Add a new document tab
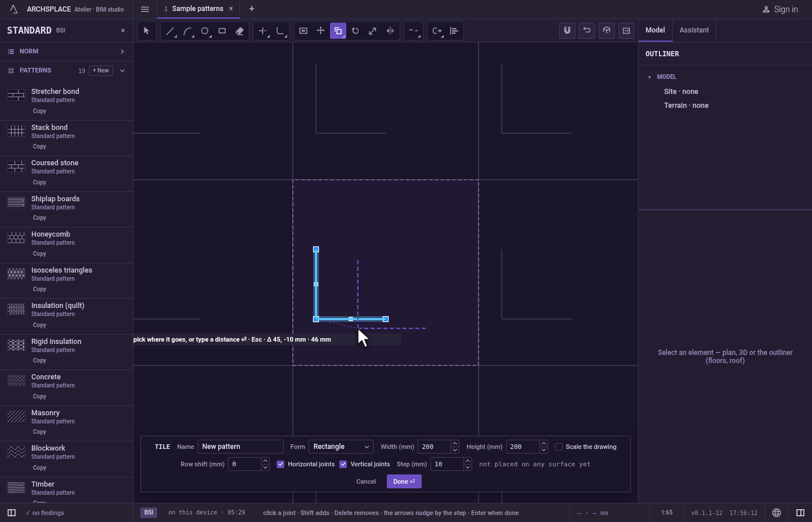Image resolution: width=812 pixels, height=522 pixels. [252, 9]
